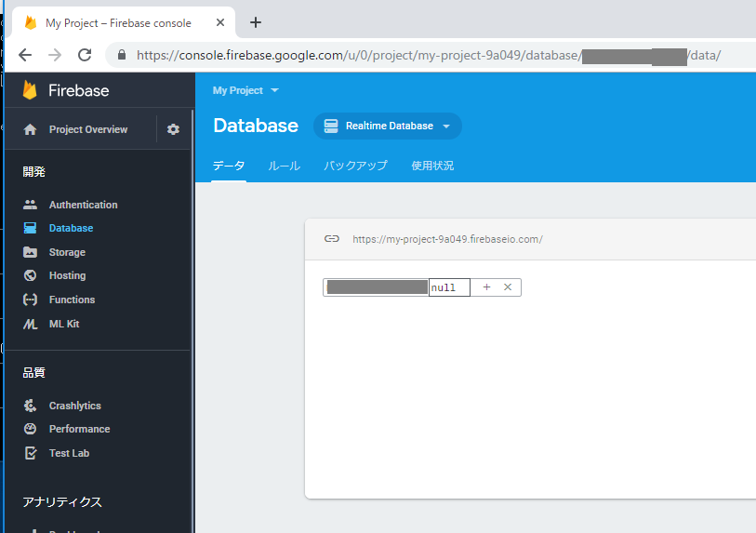This screenshot has height=533, width=756.
Task: Close the My Project Firebase console tab
Action: point(220,22)
